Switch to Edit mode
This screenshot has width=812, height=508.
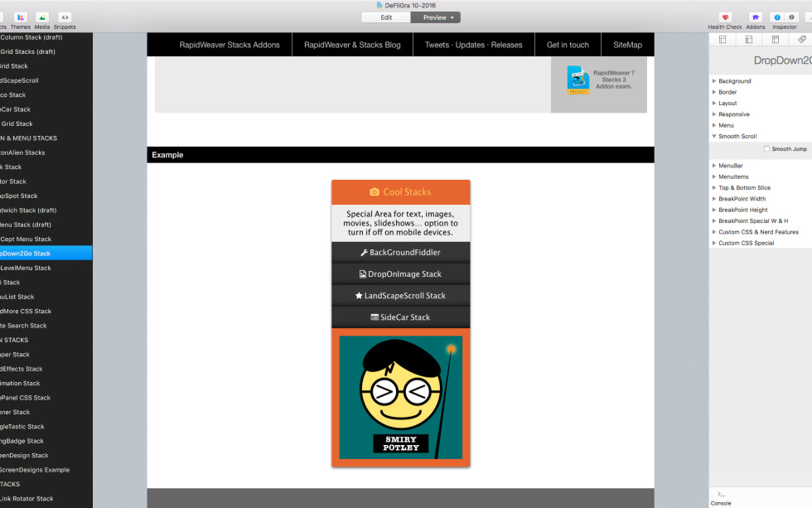[386, 17]
